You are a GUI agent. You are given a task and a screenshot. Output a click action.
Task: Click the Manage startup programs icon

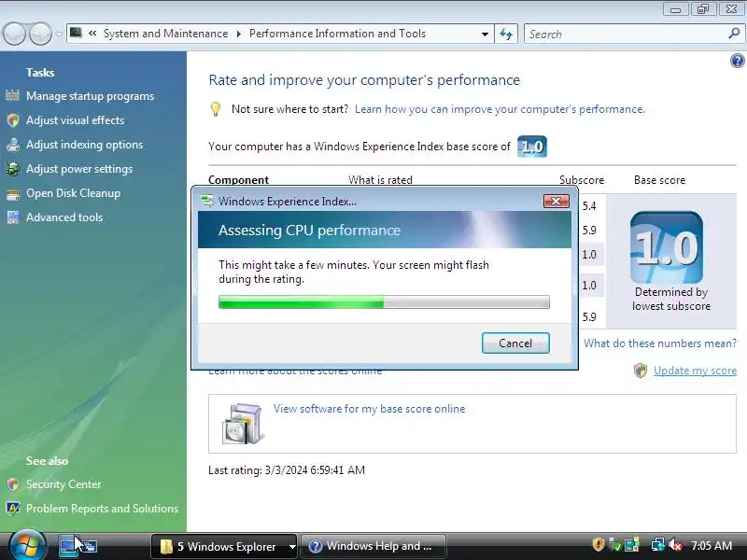point(13,96)
